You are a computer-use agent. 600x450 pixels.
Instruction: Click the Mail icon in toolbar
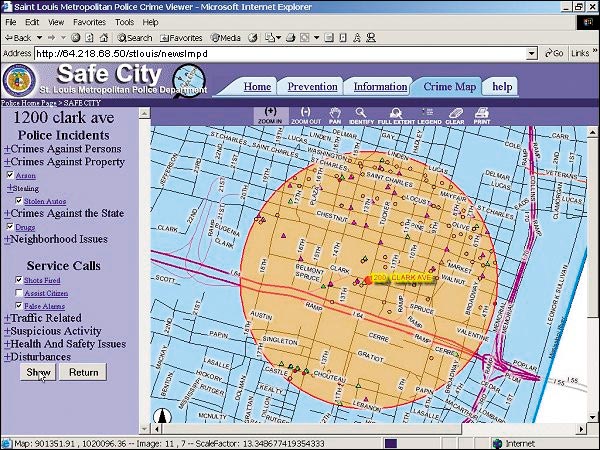point(270,38)
